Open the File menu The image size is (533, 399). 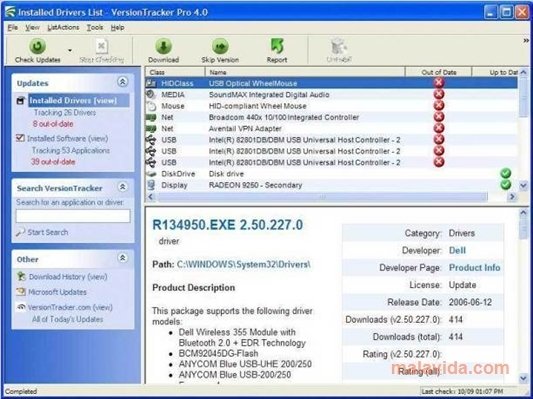point(13,28)
